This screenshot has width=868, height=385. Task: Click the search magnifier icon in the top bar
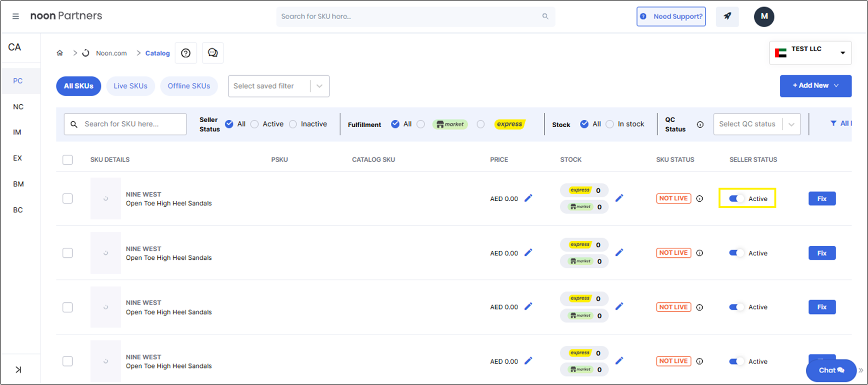click(x=545, y=17)
